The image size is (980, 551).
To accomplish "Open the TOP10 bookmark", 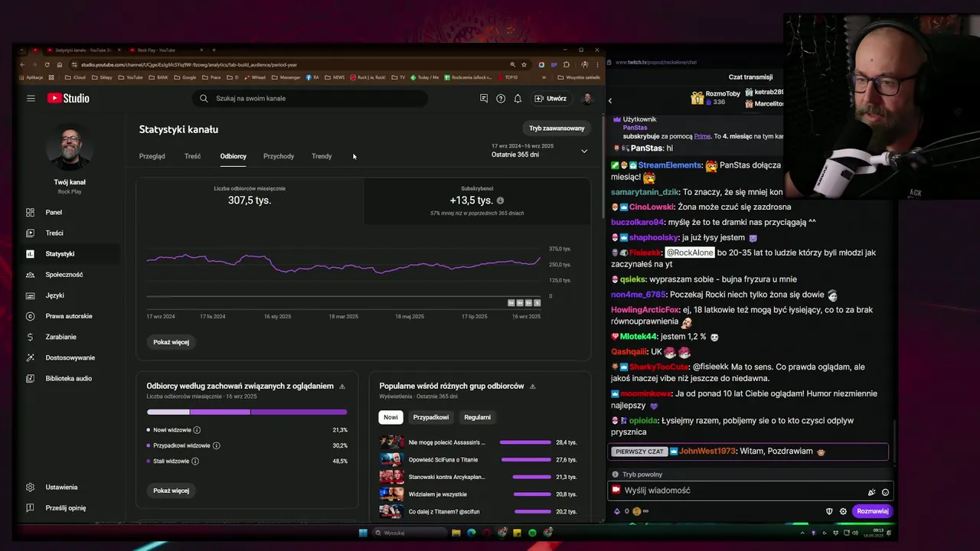I will point(508,77).
